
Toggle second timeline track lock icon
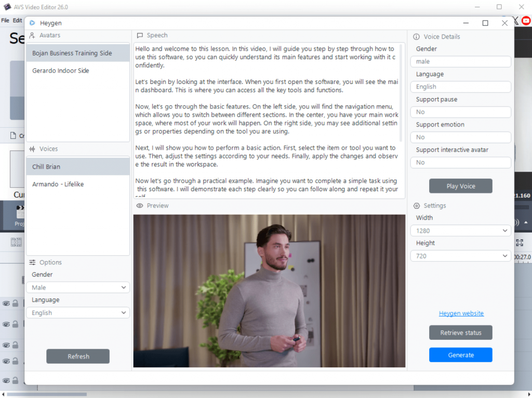point(15,324)
